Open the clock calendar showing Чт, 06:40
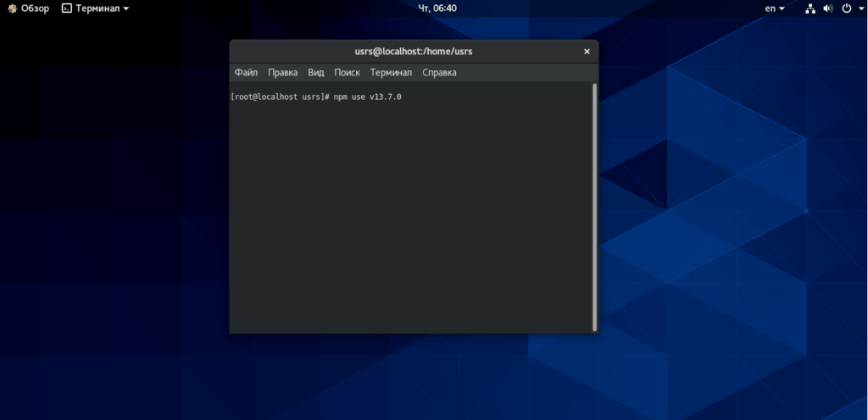Screen dimensions: 868x420 pyautogui.click(x=437, y=8)
